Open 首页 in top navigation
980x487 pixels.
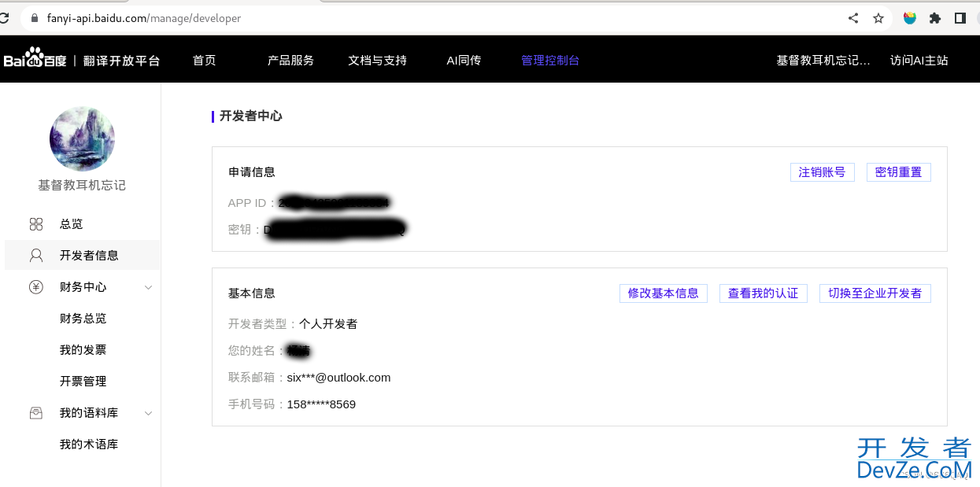click(205, 61)
